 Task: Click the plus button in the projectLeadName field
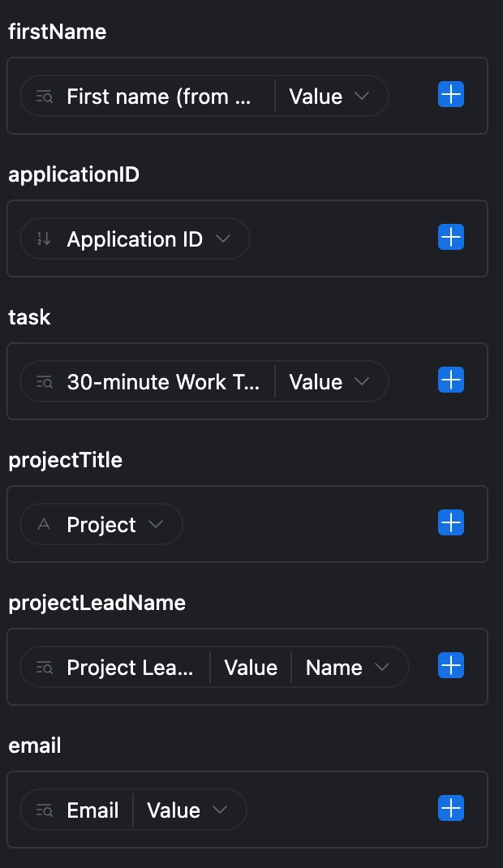[451, 667]
